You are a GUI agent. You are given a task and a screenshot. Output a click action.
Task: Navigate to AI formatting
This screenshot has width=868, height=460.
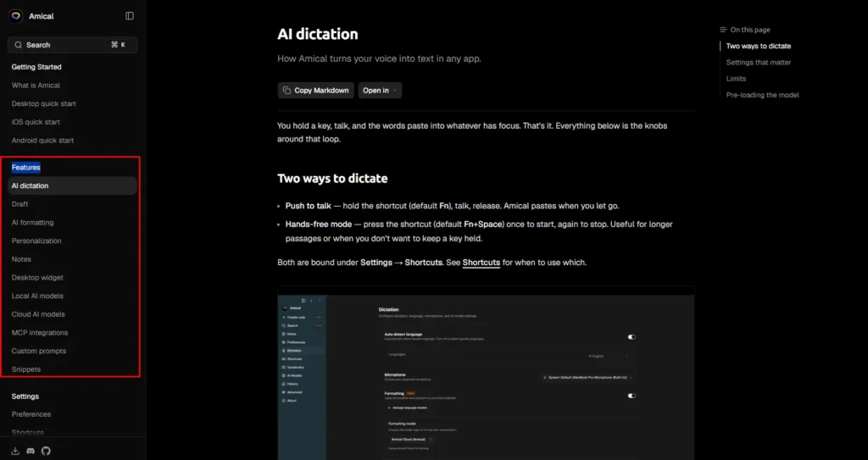(33, 222)
